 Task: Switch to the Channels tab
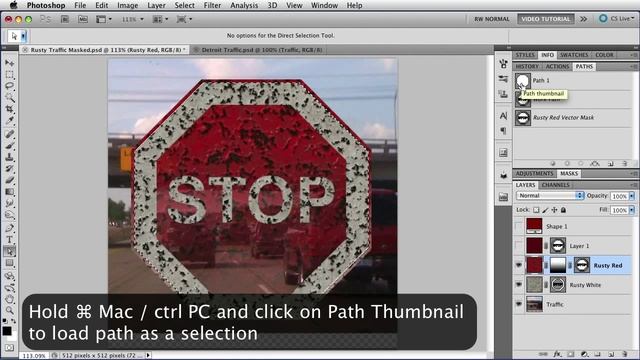556,185
